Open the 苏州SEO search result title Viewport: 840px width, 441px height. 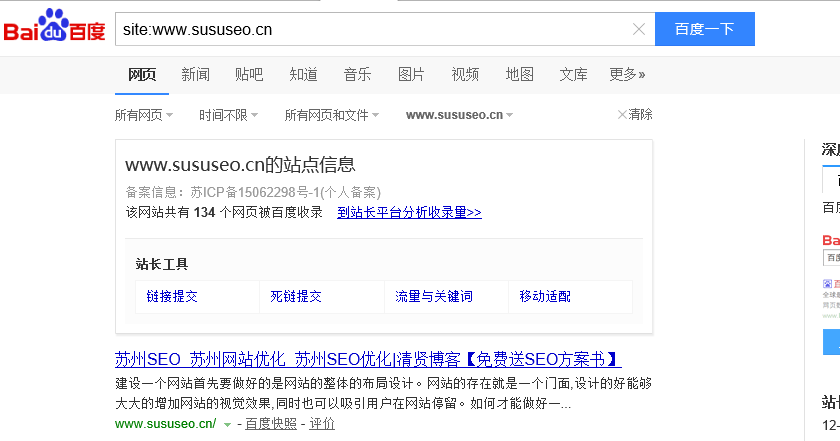coord(368,359)
